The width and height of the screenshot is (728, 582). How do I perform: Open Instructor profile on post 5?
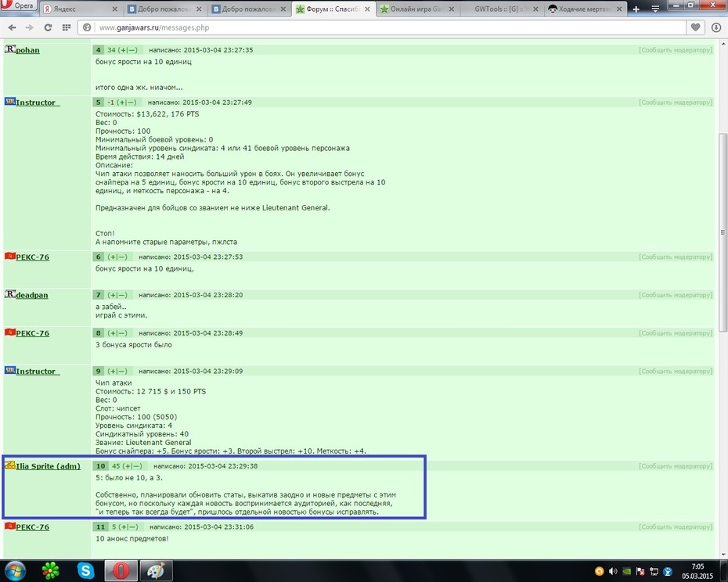click(38, 102)
